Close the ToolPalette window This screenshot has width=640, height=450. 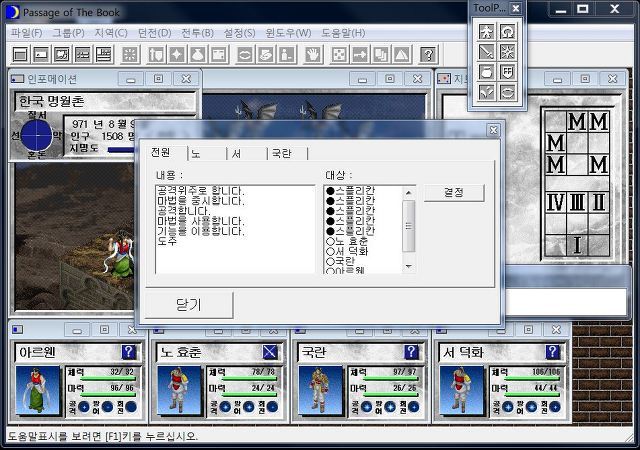[516, 8]
